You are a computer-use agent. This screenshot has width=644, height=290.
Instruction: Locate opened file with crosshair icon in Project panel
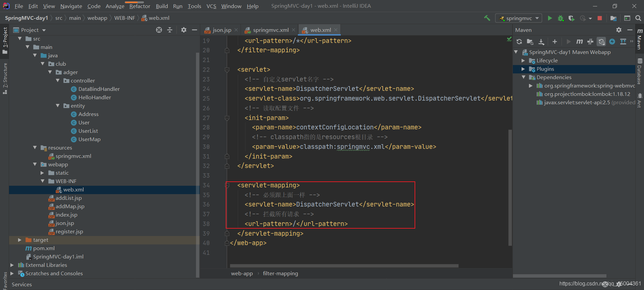click(x=159, y=30)
